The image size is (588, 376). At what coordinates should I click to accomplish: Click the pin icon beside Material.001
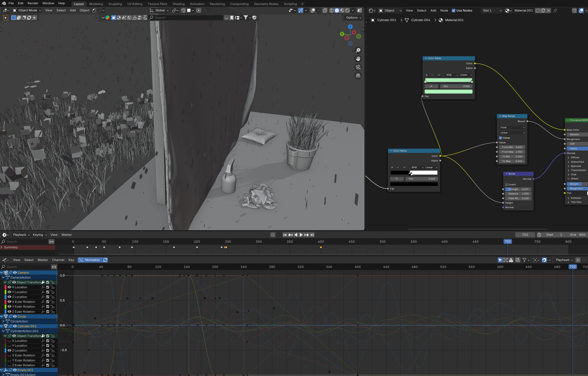click(555, 10)
